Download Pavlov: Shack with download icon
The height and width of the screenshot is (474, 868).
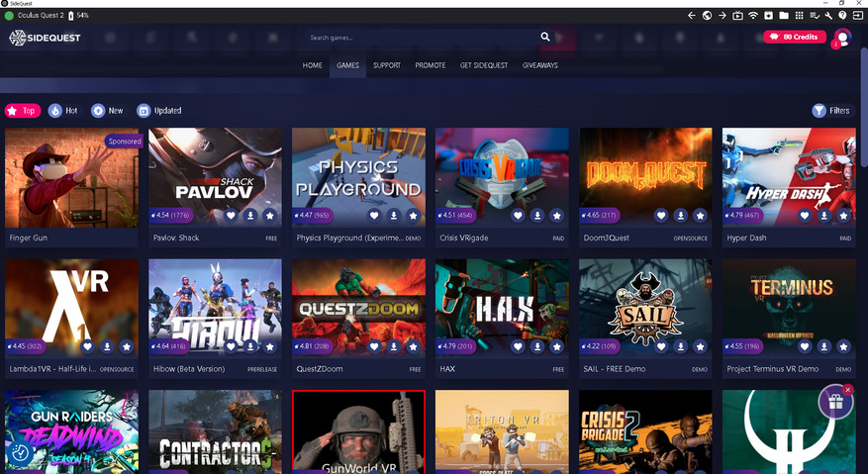(x=250, y=216)
